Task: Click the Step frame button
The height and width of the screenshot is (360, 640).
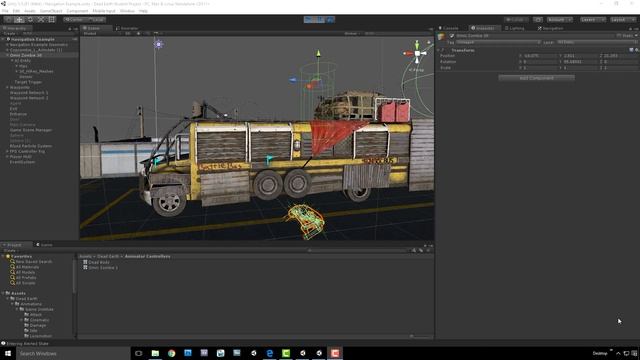Action: tap(330, 19)
